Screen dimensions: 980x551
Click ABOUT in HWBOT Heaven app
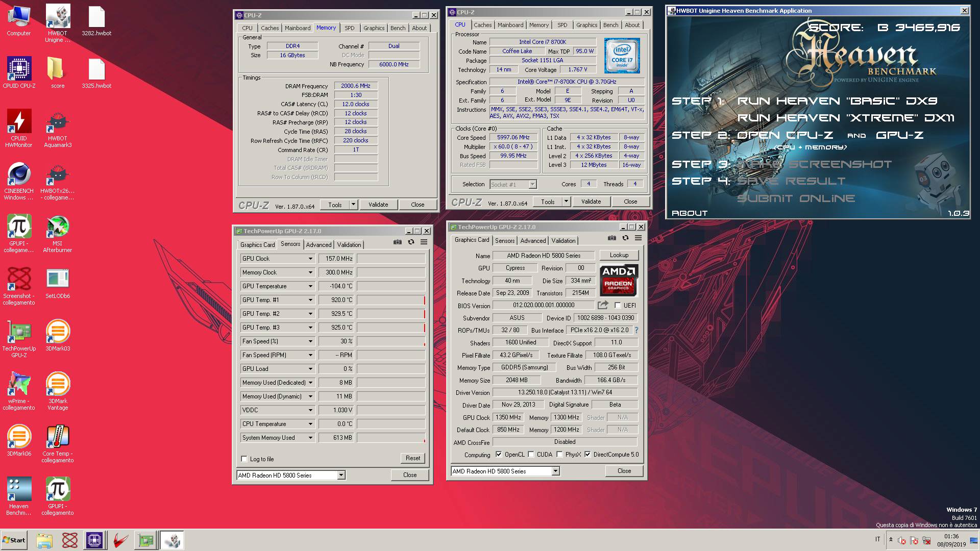(690, 213)
